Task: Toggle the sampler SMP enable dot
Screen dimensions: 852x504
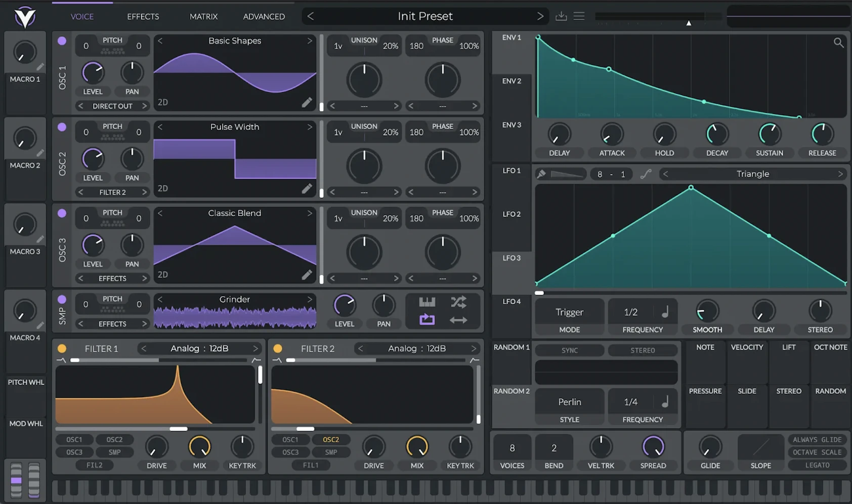Action: [x=62, y=299]
